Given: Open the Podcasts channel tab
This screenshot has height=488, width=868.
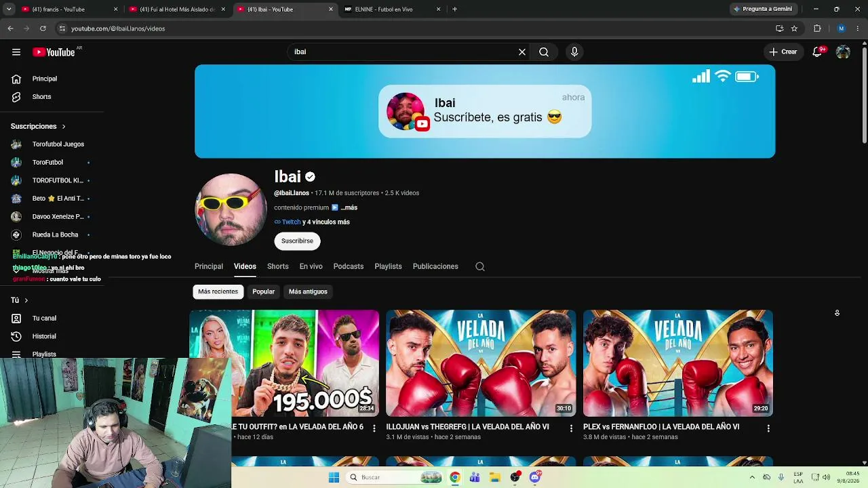Looking at the screenshot, I should click(349, 266).
